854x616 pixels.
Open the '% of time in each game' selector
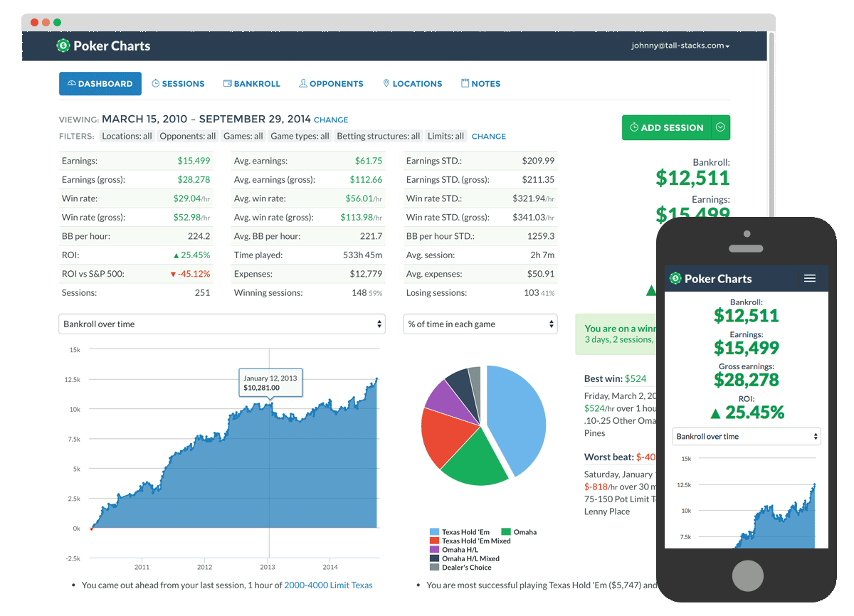coord(480,324)
